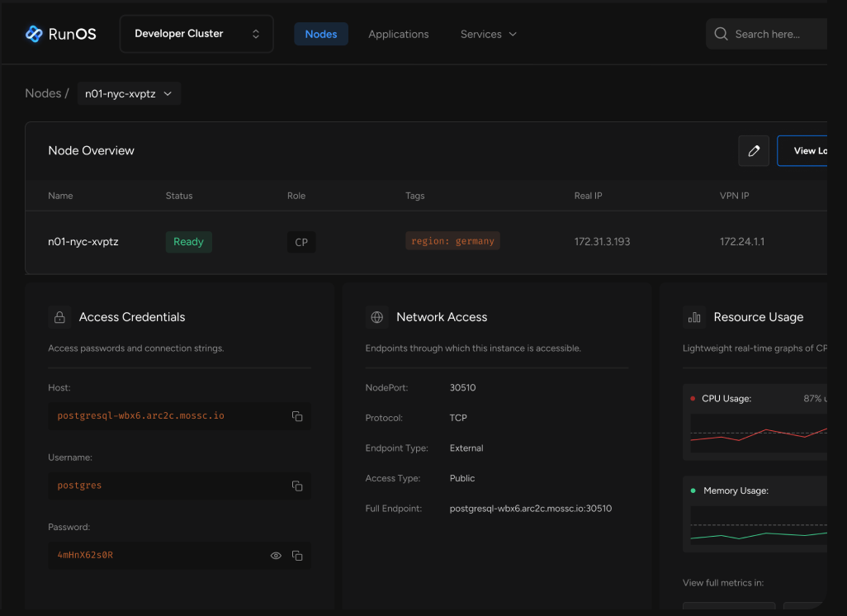Image resolution: width=847 pixels, height=616 pixels.
Task: Expand the Services menu chevron
Action: tap(512, 34)
